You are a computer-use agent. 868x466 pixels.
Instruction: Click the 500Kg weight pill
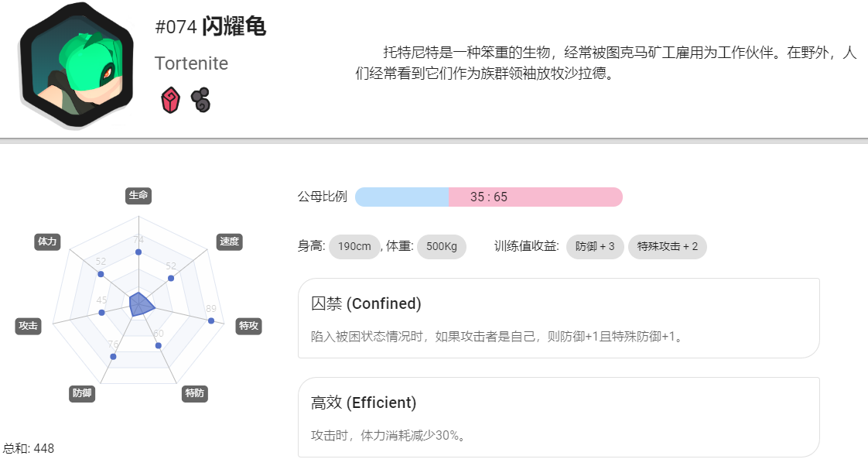(x=442, y=247)
